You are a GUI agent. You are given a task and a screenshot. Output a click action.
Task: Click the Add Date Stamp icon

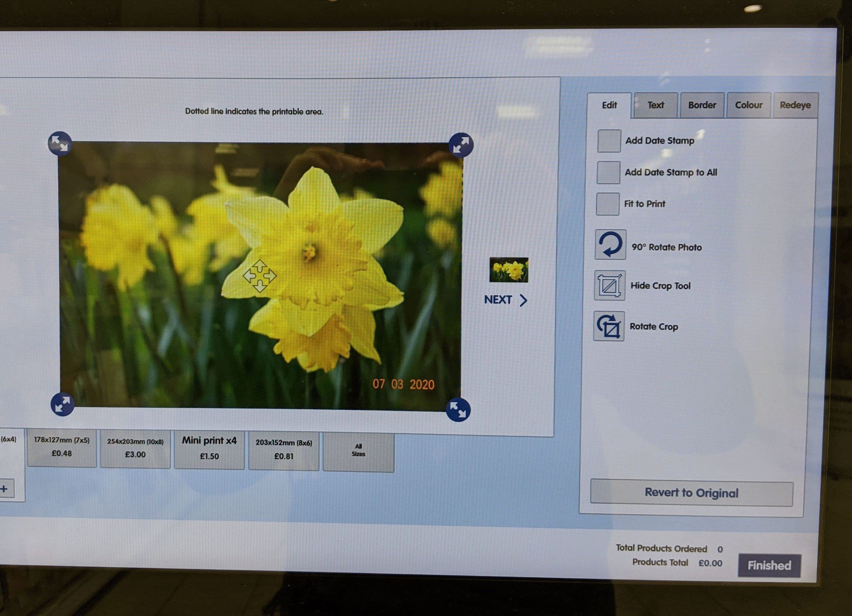point(606,141)
